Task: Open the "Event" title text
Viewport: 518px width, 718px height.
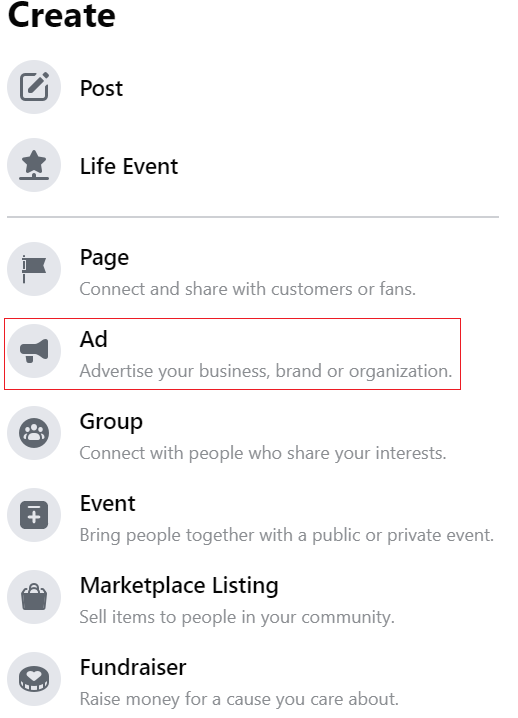Action: point(108,503)
